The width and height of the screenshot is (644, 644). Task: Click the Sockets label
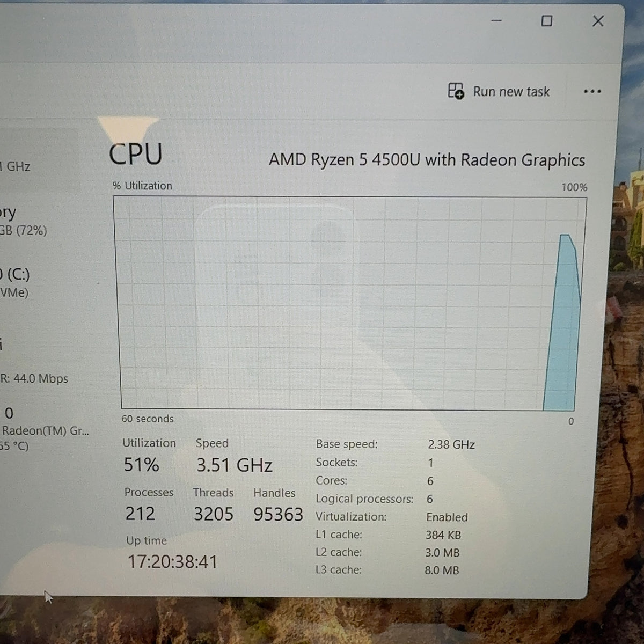pos(336,462)
